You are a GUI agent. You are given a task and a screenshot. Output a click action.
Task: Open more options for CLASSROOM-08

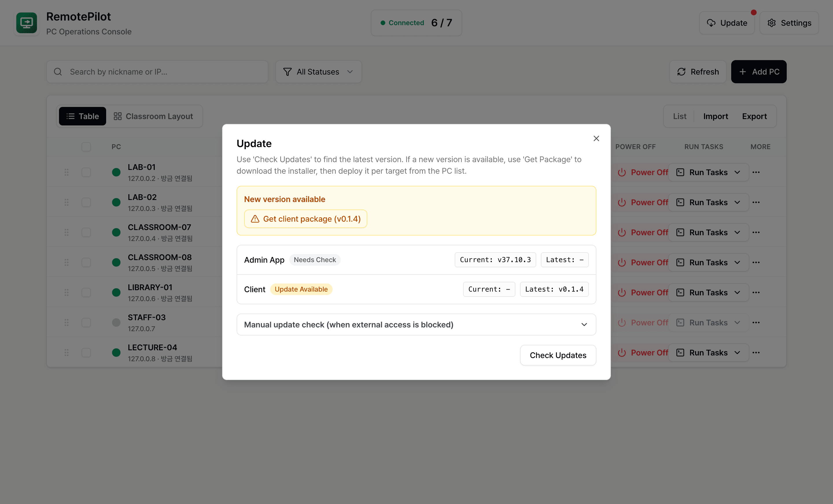(756, 262)
